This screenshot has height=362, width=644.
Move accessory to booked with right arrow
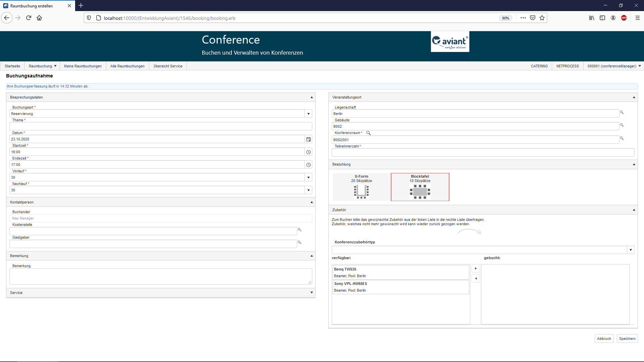tap(476, 268)
